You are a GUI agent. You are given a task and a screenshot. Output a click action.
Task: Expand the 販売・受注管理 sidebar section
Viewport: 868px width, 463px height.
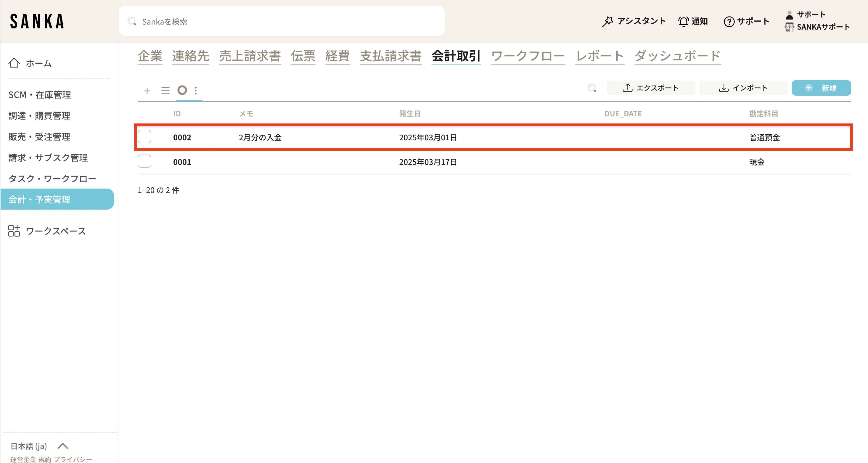(39, 137)
